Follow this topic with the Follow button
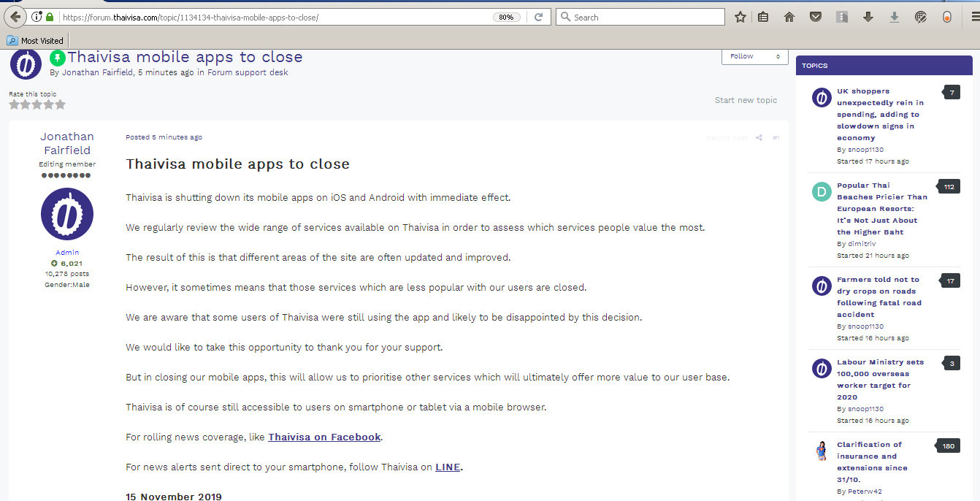 [x=755, y=57]
